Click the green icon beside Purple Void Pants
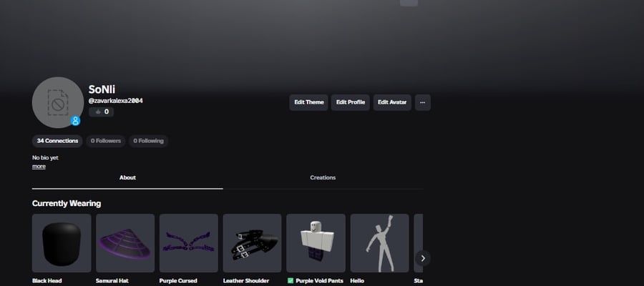 coord(291,281)
